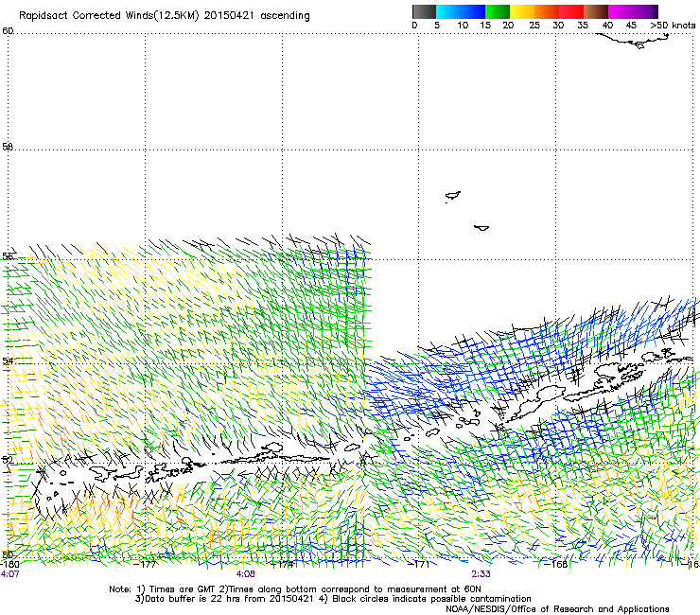
Task: Click the '-171' longitude axis label
Action: [x=419, y=564]
